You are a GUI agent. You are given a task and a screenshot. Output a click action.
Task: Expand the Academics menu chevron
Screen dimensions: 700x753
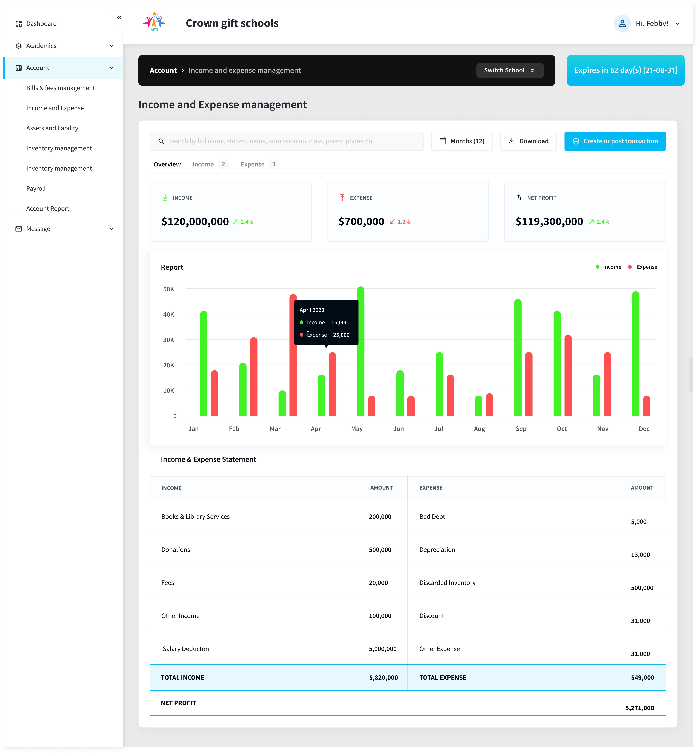click(111, 46)
